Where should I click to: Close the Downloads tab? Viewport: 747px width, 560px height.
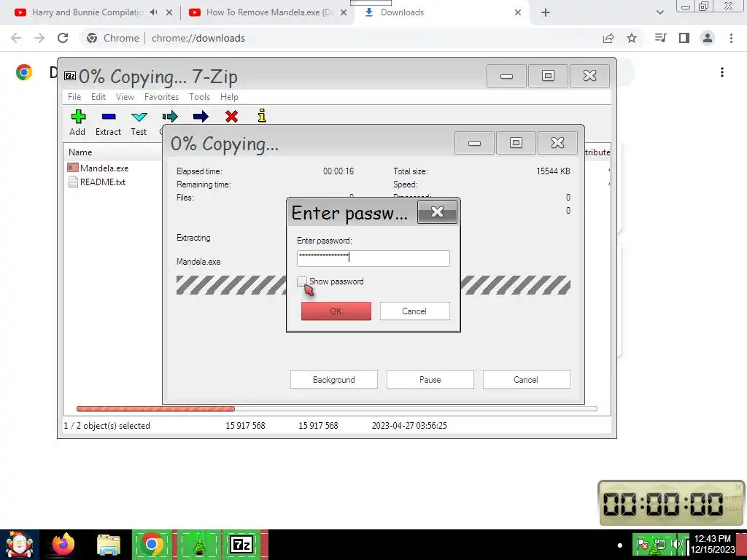[x=518, y=13]
